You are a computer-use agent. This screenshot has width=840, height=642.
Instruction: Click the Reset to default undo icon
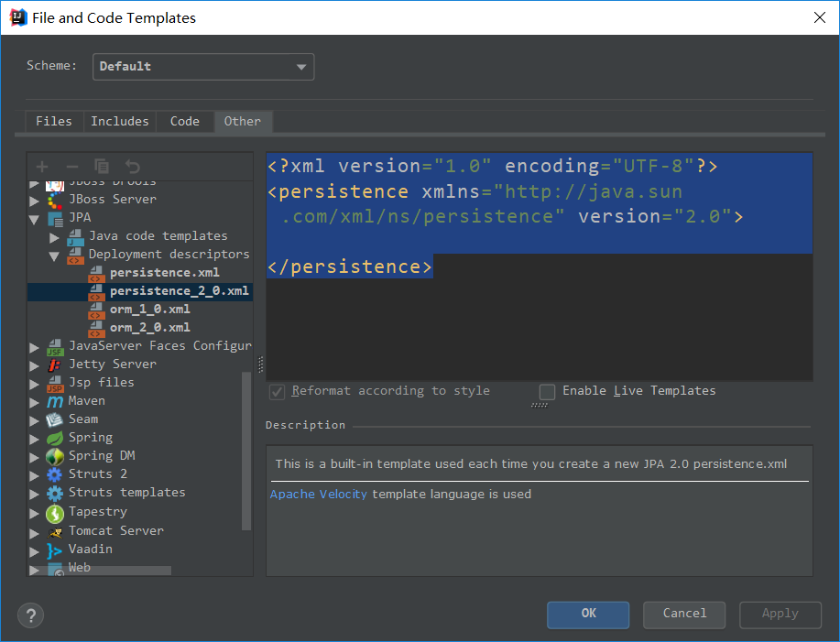tap(133, 166)
